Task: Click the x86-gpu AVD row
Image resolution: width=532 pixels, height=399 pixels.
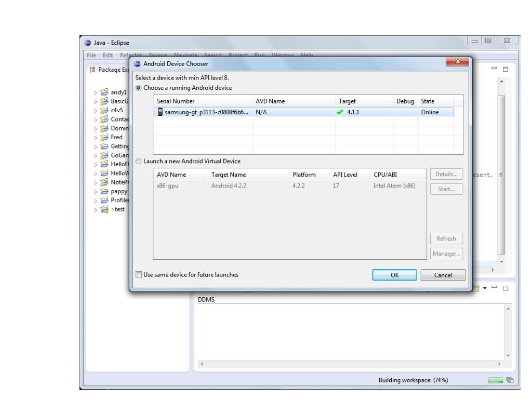Action: pos(290,186)
